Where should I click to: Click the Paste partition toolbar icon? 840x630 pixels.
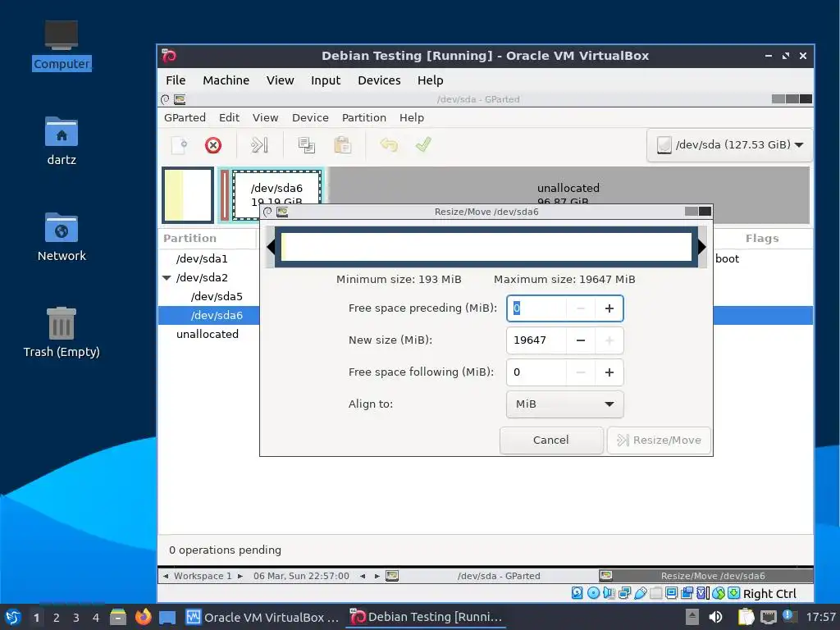(342, 145)
